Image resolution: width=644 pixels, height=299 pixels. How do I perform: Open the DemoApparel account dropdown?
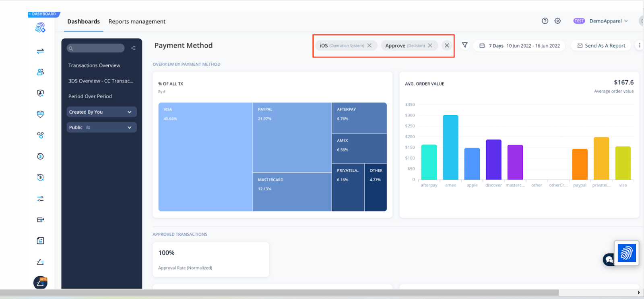tap(608, 21)
